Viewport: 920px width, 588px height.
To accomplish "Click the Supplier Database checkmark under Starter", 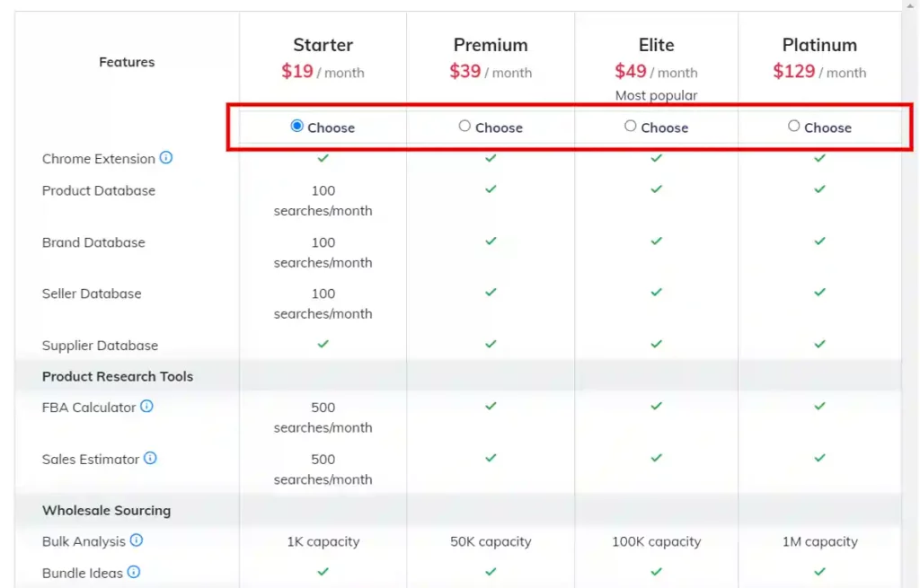I will (x=323, y=345).
